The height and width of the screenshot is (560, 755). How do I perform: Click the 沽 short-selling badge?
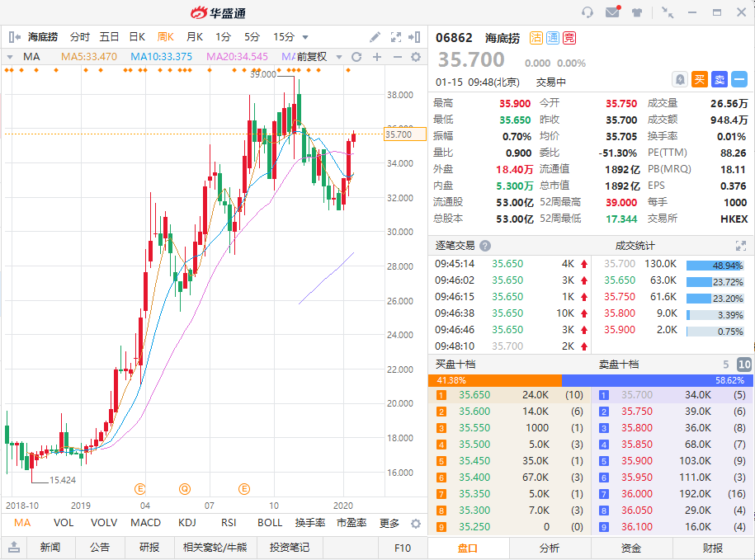tap(536, 38)
